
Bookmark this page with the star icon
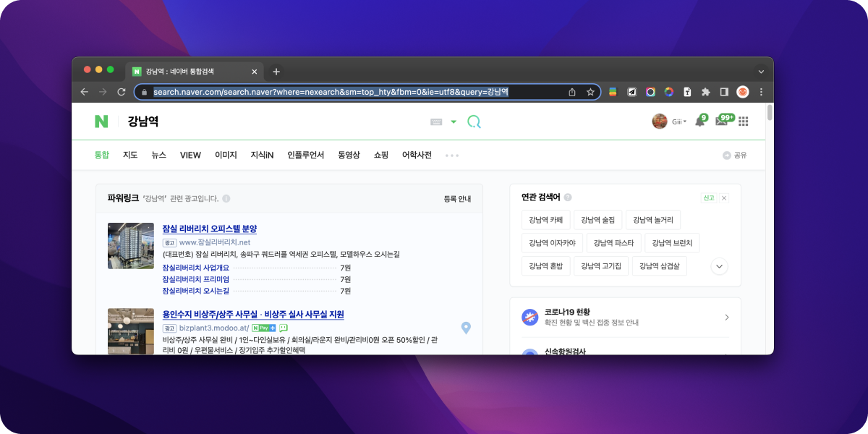590,92
